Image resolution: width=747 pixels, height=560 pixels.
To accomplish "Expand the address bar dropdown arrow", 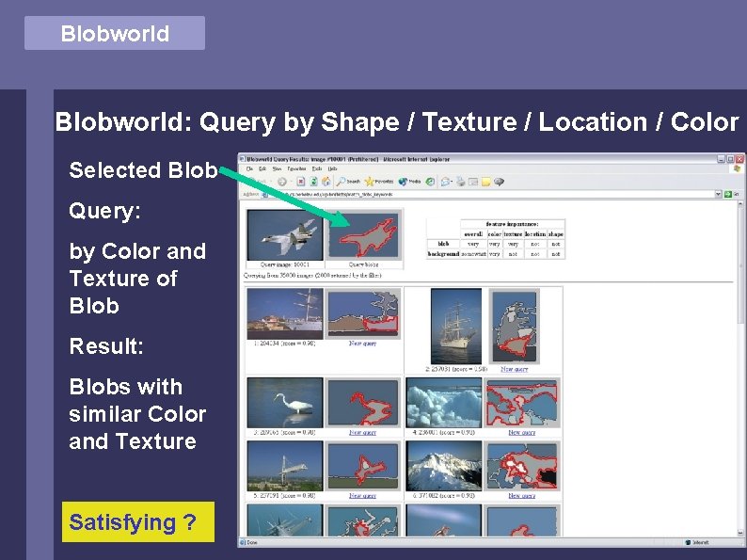I will click(719, 195).
